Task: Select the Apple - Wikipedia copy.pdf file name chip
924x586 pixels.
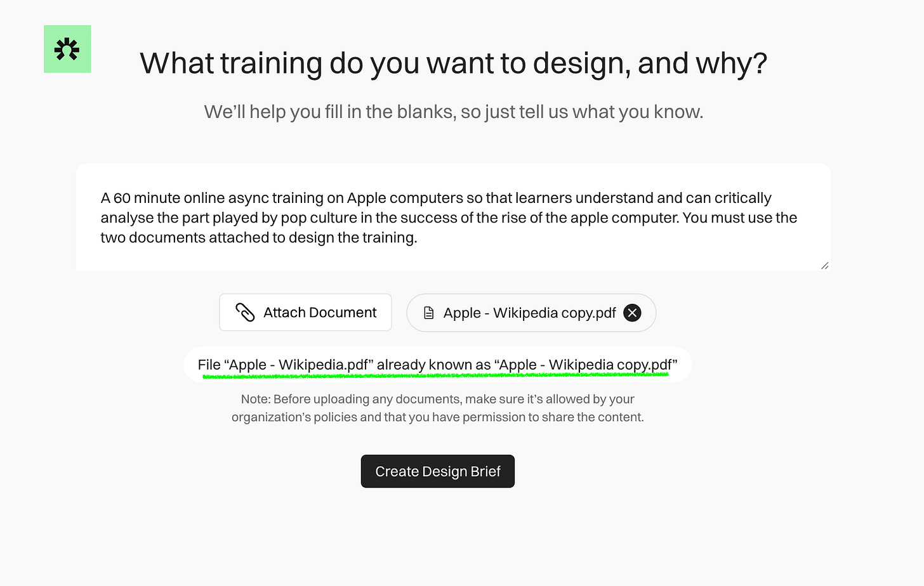Action: click(531, 313)
